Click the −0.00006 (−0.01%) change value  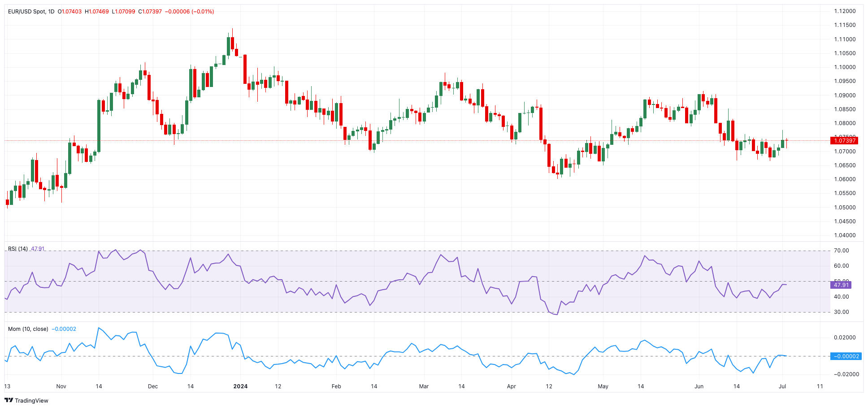point(189,11)
